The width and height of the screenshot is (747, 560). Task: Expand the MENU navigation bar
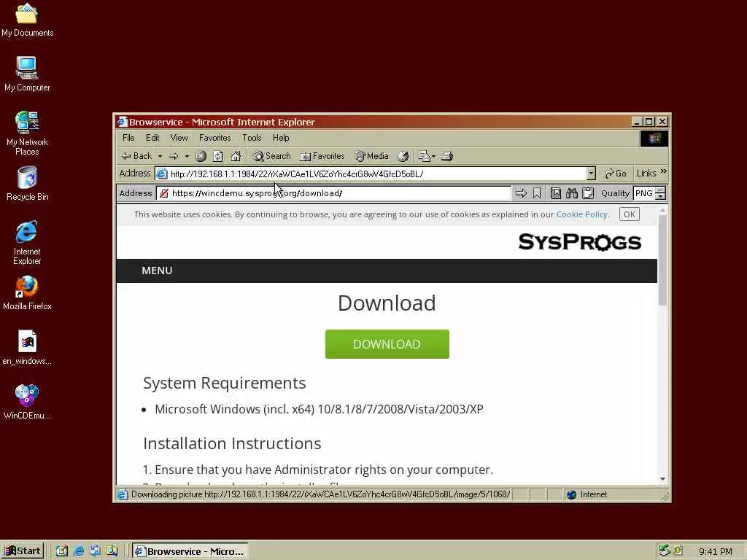pos(157,271)
